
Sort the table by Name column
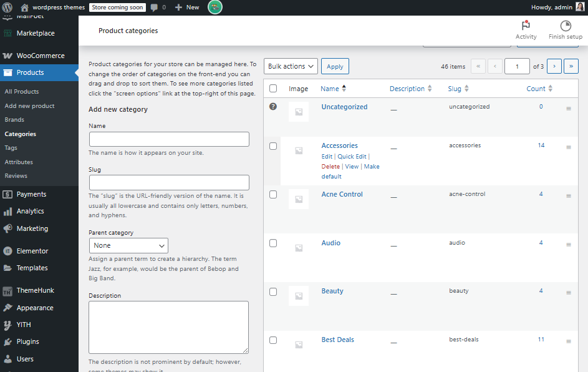click(x=333, y=89)
